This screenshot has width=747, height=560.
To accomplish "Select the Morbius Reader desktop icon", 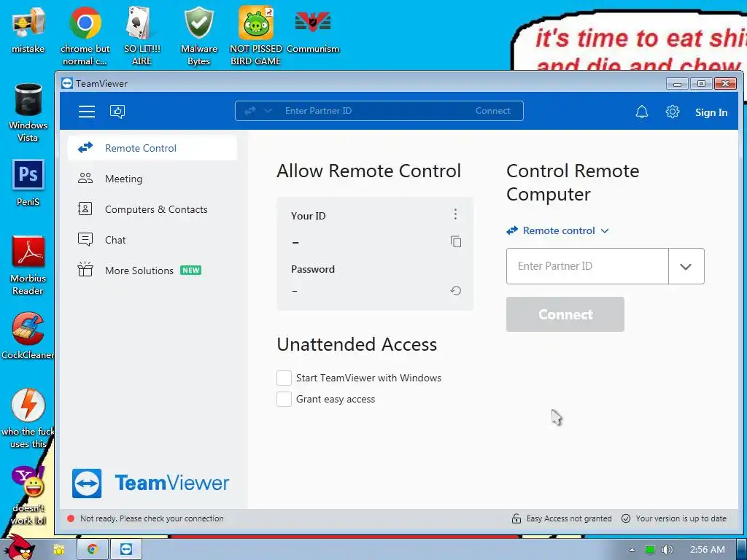I will [x=28, y=265].
